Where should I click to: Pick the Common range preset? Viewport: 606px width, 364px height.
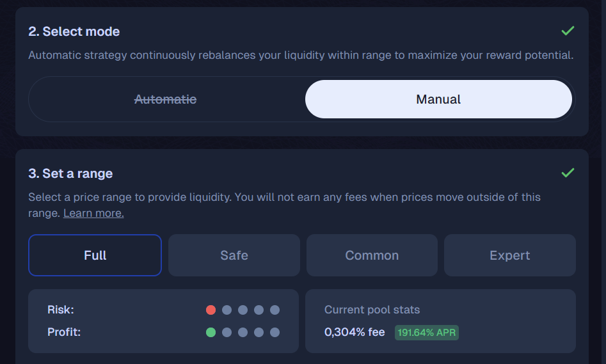372,255
